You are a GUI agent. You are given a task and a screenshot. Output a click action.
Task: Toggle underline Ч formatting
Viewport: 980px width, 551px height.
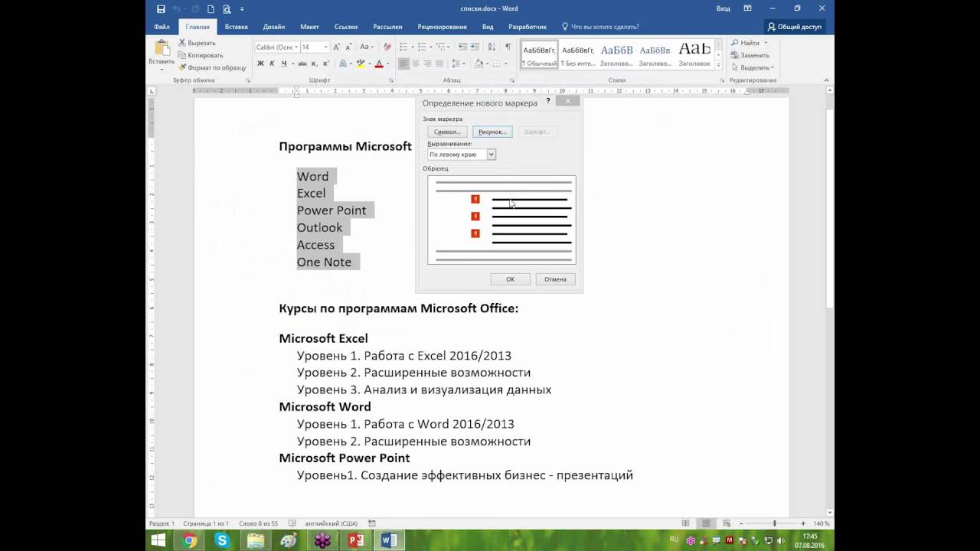point(284,64)
